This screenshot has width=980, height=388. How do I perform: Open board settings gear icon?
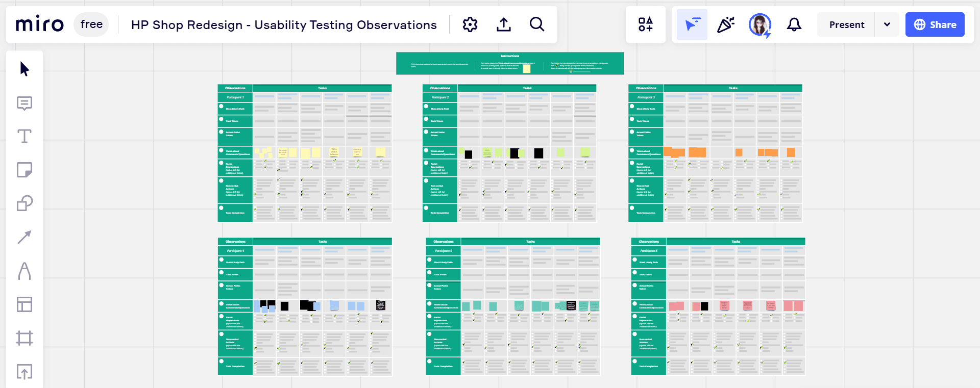coord(470,24)
